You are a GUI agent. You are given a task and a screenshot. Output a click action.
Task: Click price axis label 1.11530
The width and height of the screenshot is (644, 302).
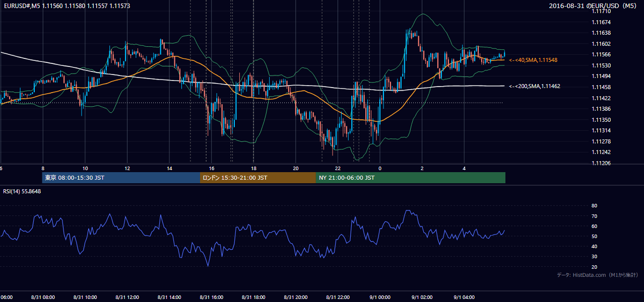(601, 65)
